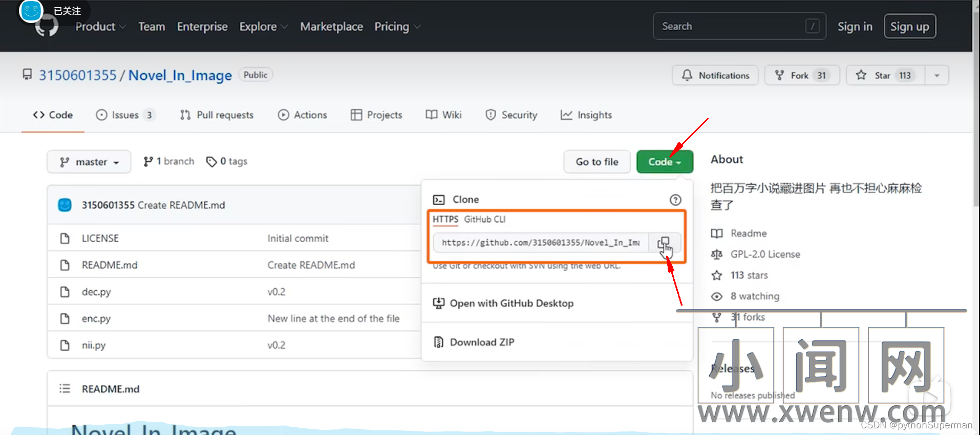This screenshot has width=980, height=435.
Task: Open the Novel_In_Image repository link
Action: 180,75
